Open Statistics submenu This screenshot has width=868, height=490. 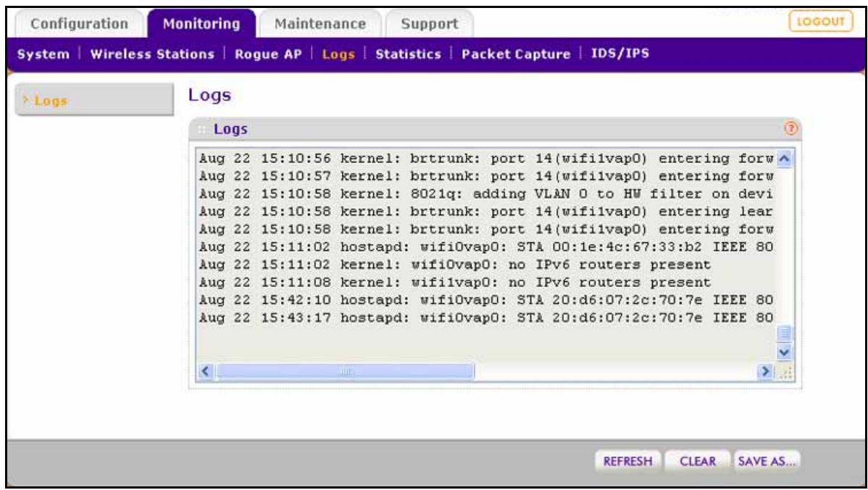[x=408, y=54]
